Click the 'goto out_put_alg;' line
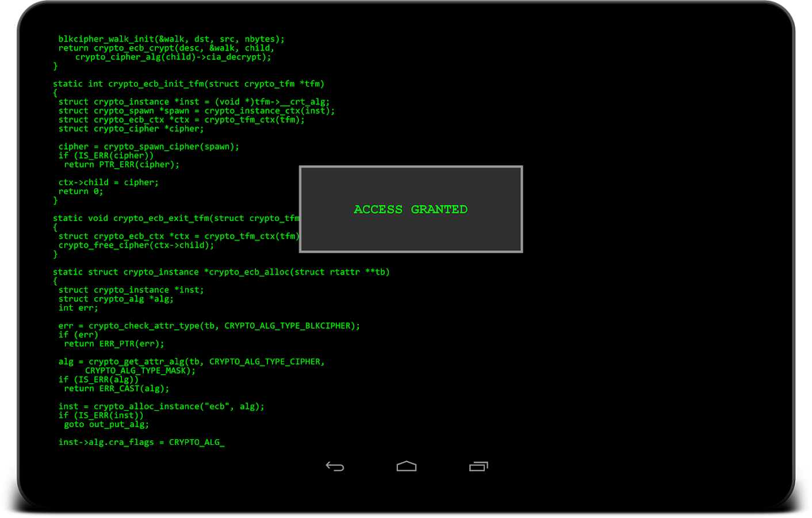 (x=106, y=425)
